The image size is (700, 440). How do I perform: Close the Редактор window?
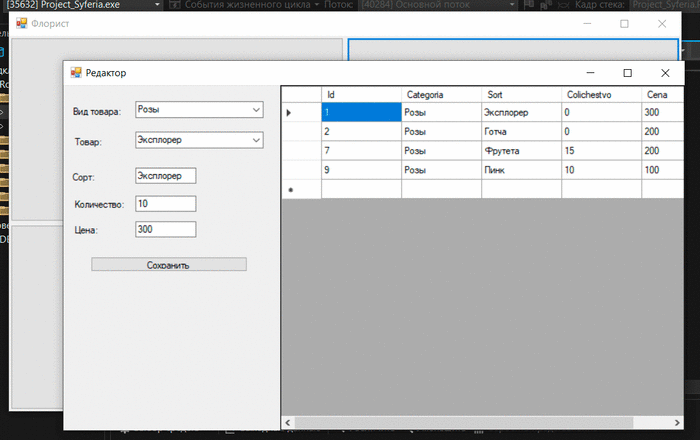664,73
